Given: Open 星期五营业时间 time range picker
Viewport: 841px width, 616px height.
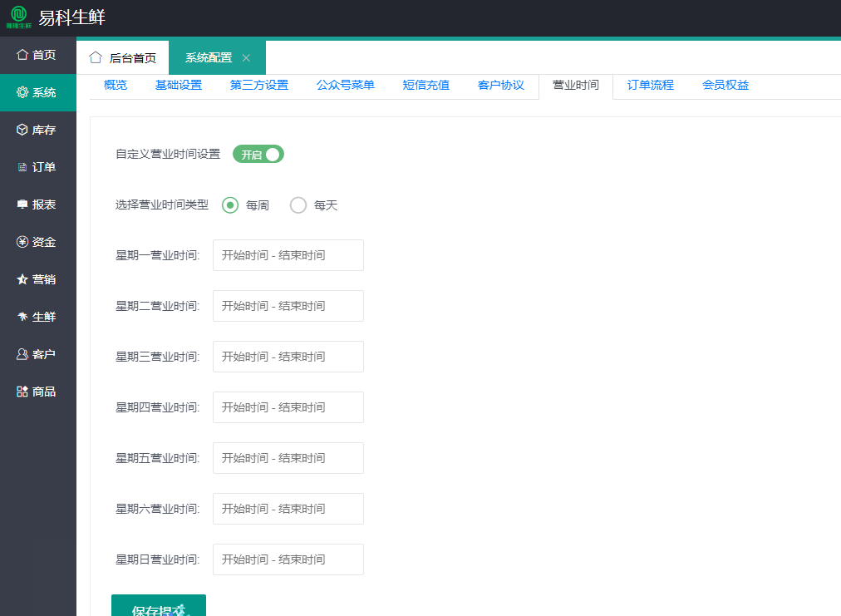Looking at the screenshot, I should pos(288,458).
